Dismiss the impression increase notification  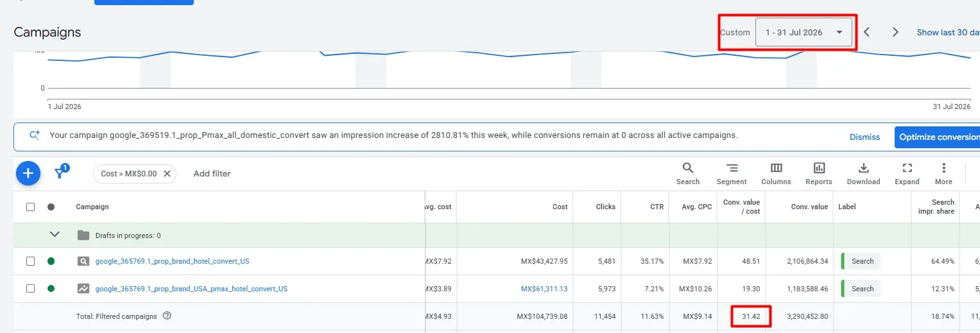click(x=864, y=137)
